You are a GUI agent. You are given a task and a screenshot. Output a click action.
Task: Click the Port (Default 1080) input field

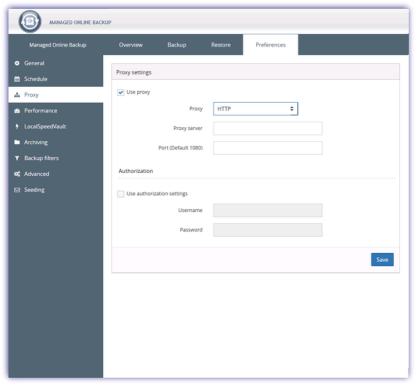click(268, 148)
